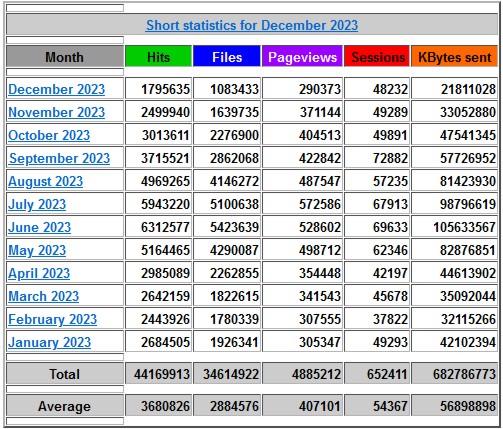Click the orange KBytes sent header
This screenshot has height=429, width=503.
pyautogui.click(x=455, y=57)
